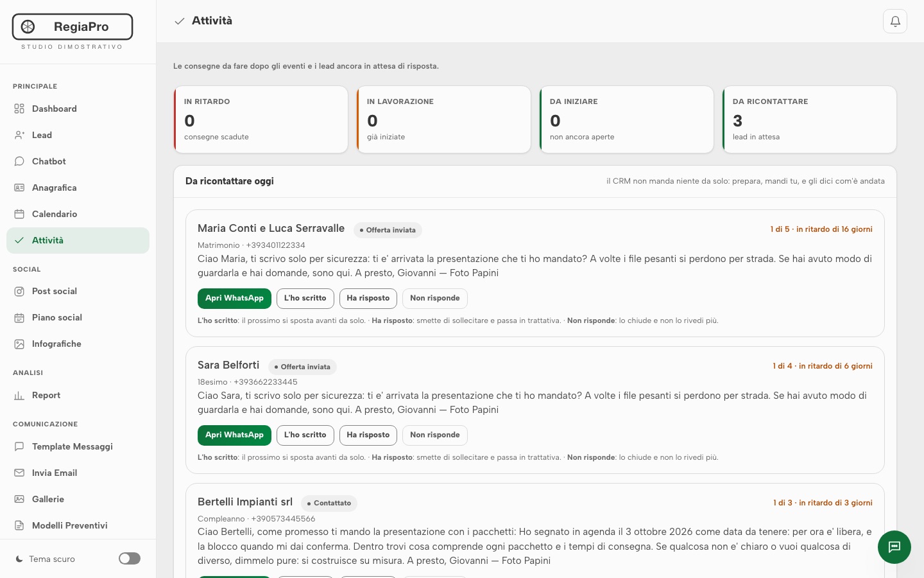Click '18esimo · +393662233445' contact line
The width and height of the screenshot is (924, 578).
(248, 382)
